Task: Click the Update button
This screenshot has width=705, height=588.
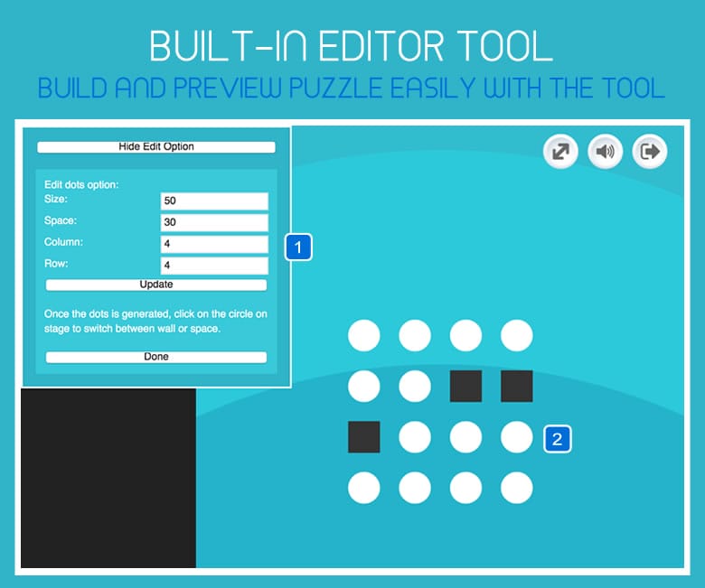Action: pos(156,285)
